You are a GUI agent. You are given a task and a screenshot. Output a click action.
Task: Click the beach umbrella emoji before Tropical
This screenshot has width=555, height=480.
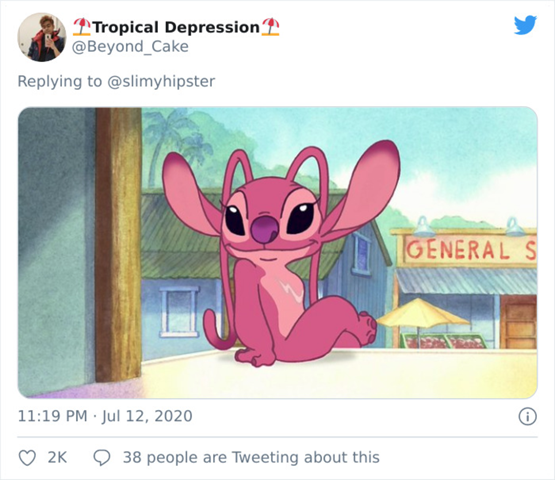(x=82, y=27)
